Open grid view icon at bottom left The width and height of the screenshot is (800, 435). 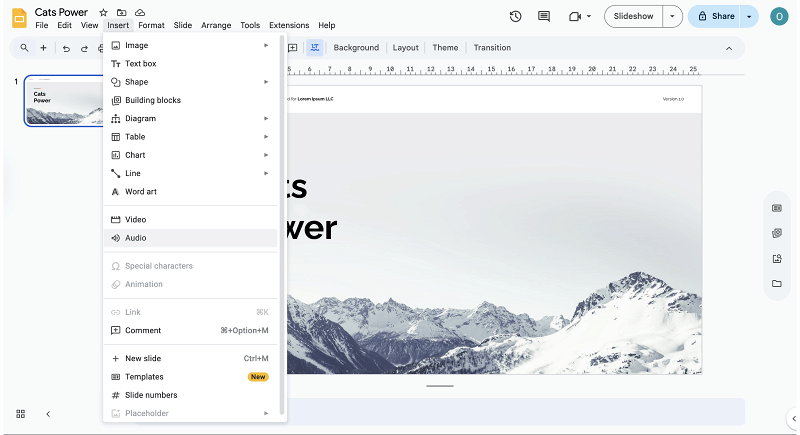coord(20,414)
